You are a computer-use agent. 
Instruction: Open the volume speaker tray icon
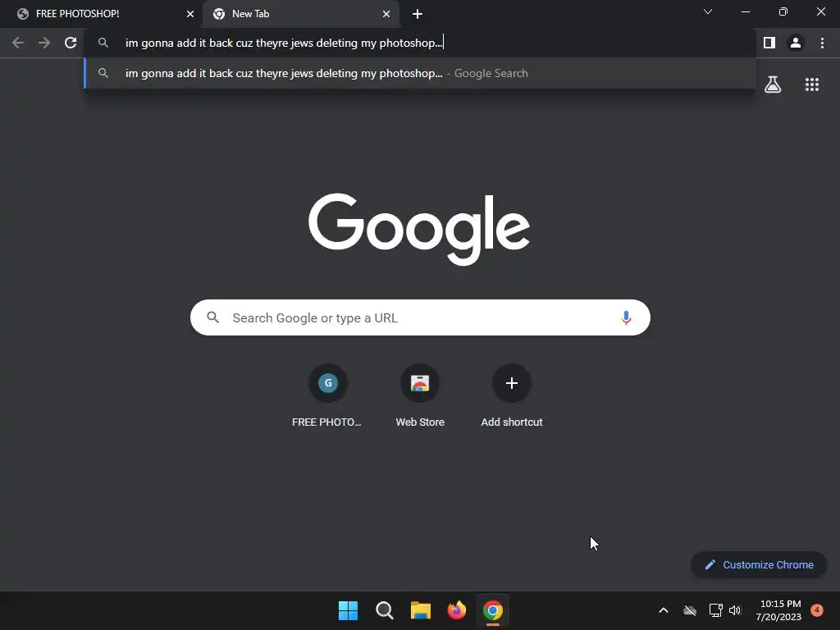(x=734, y=610)
